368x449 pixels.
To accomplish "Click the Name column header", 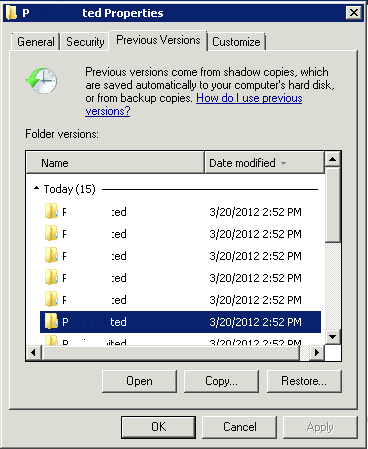I will [x=115, y=163].
